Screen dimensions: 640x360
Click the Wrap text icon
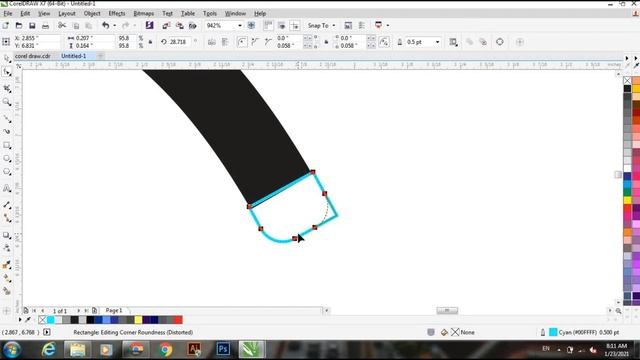tap(453, 42)
